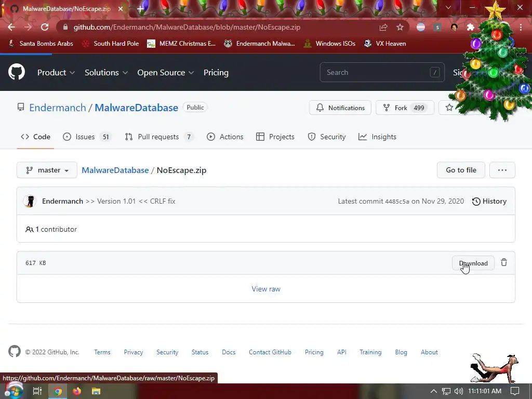Open the MalwareDatabase repository title link

click(137, 108)
